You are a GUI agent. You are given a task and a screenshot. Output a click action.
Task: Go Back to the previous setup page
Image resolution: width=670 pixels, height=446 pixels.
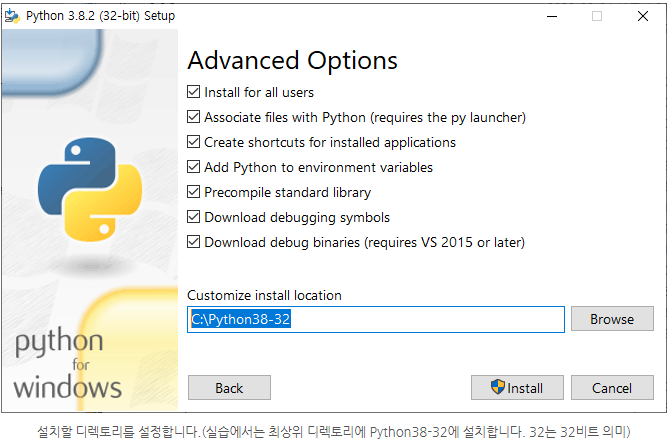point(229,388)
